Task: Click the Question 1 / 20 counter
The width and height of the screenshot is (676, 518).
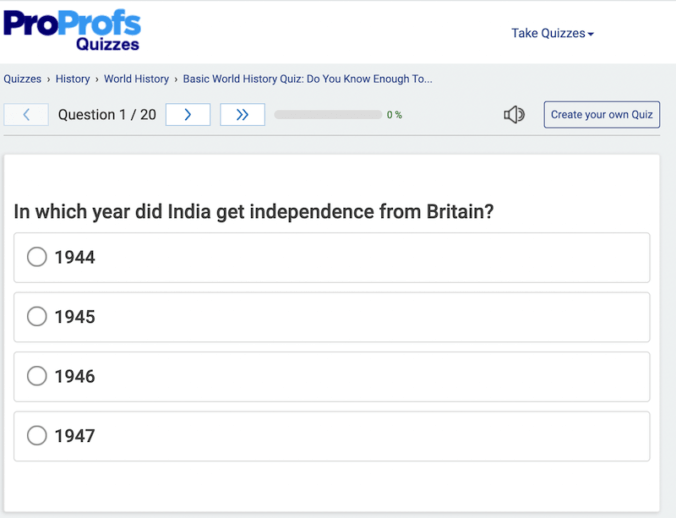Action: pos(107,115)
